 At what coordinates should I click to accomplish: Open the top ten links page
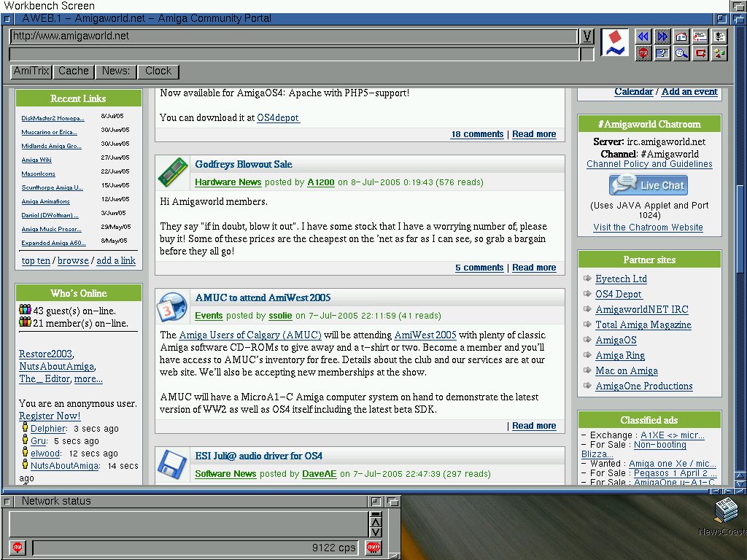[36, 260]
